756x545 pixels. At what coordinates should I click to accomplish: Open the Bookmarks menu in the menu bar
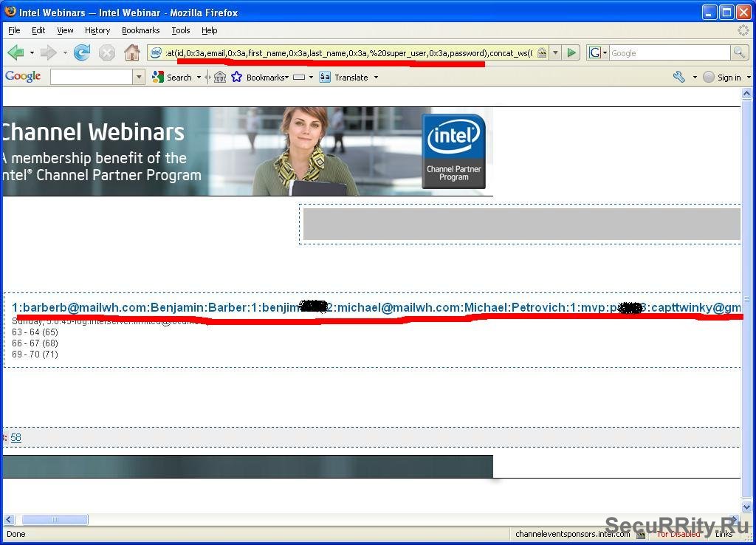click(x=141, y=30)
